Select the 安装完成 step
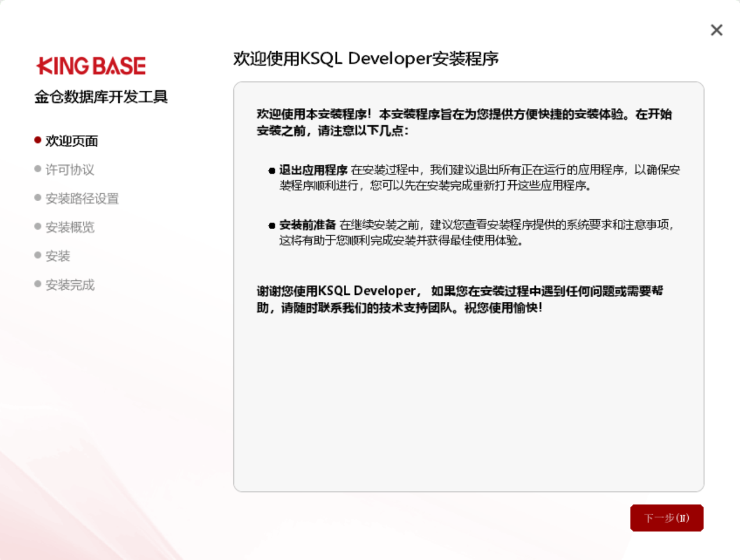This screenshot has height=560, width=740. [69, 285]
